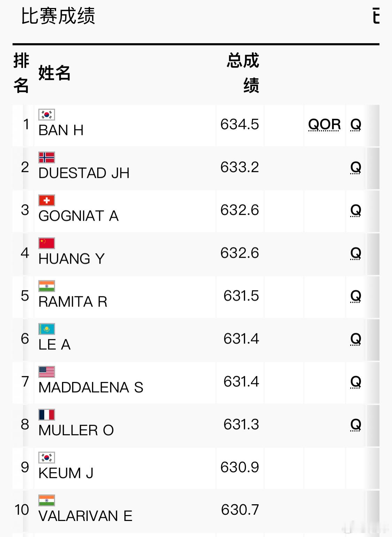Click USA flag above MADDALENA S
Screen dimensions: 392x537
pyautogui.click(x=47, y=372)
